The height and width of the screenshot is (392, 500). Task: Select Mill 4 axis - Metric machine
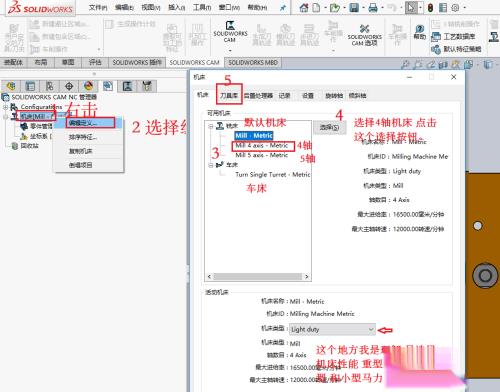click(x=262, y=145)
